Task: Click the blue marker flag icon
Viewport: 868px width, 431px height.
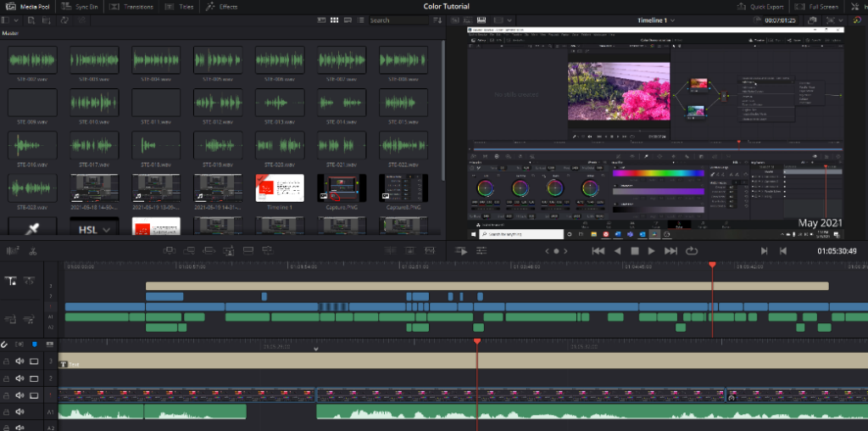Action: 34,344
